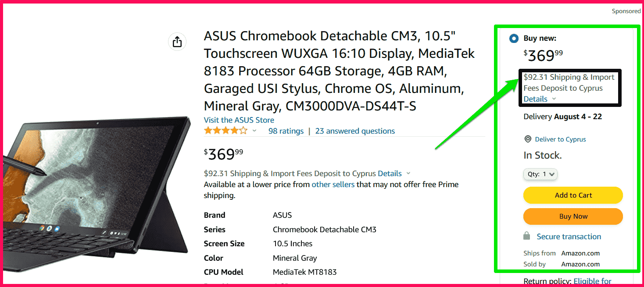The image size is (644, 287).
Task: Expand the chevron next to the star rating
Action: click(x=254, y=131)
